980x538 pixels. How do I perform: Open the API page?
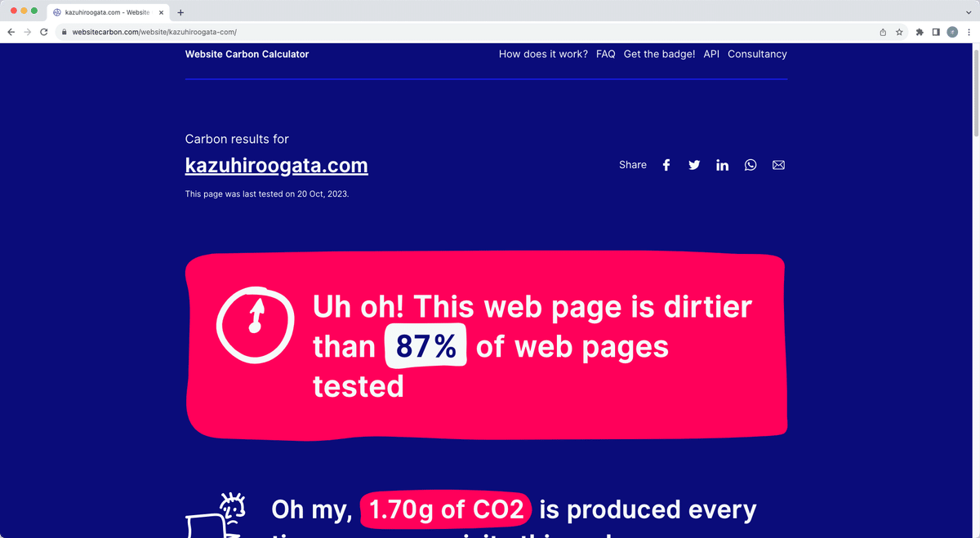(711, 54)
